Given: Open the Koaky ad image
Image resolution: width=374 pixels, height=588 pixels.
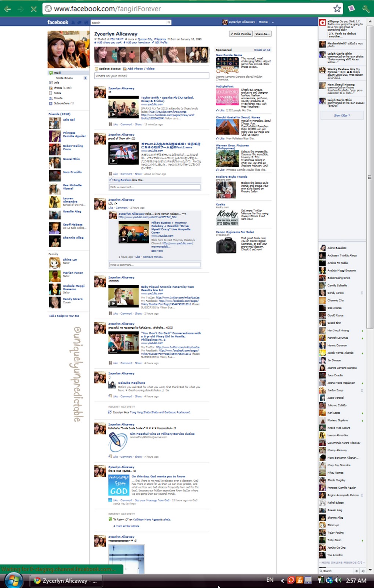Looking at the screenshot, I should [227, 218].
